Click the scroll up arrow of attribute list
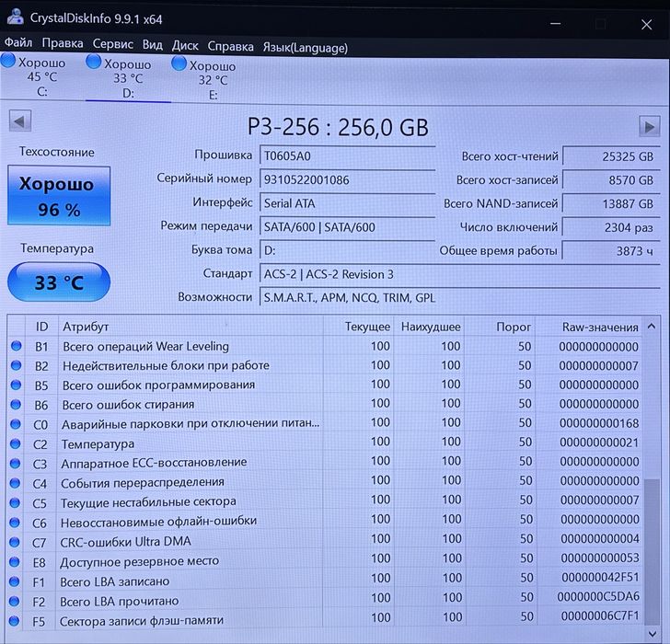This screenshot has height=644, width=670. [652, 327]
